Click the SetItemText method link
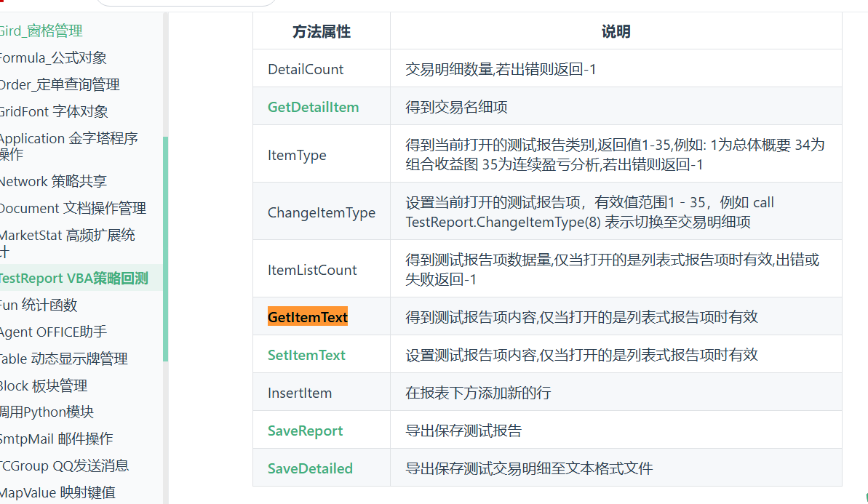Image resolution: width=868 pixels, height=504 pixels. [306, 355]
